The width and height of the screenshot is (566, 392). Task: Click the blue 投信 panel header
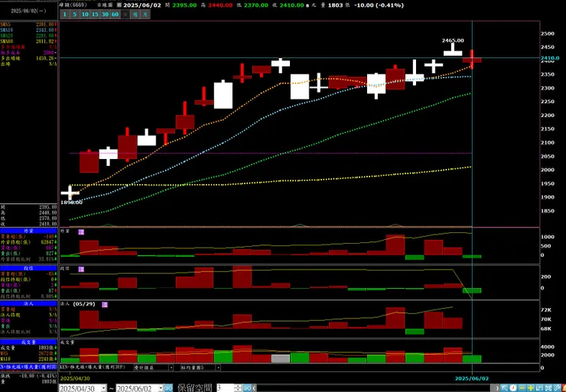tap(28, 268)
